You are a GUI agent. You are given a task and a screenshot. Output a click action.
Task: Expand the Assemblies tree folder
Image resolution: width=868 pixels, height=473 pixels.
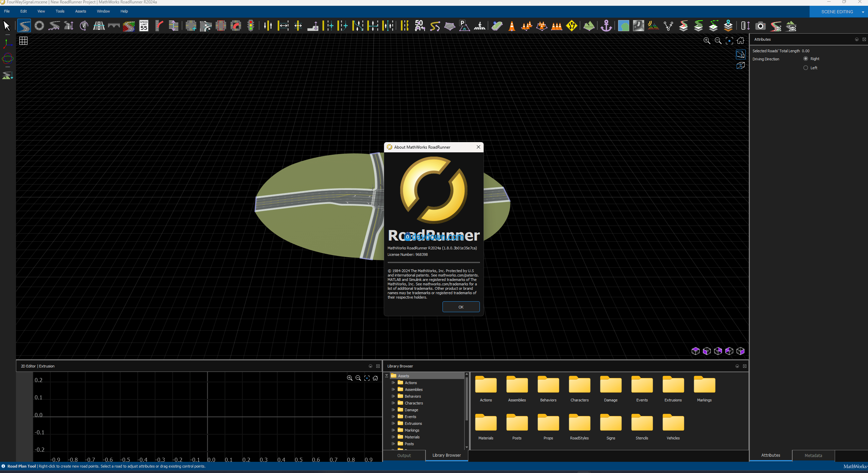click(x=393, y=390)
